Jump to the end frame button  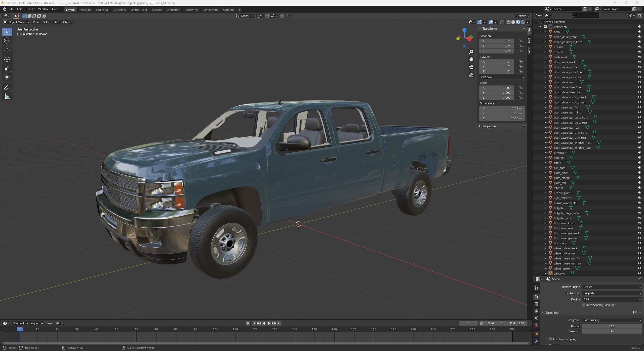click(279, 323)
